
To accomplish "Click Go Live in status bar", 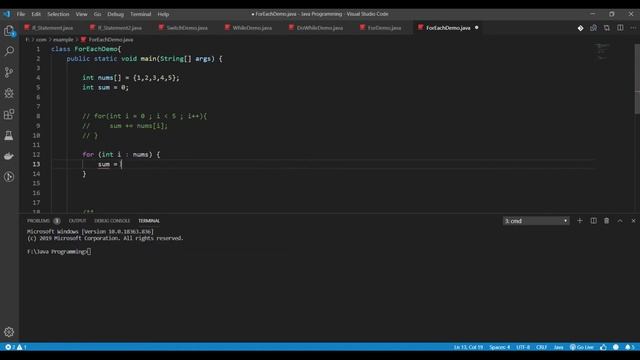I will tap(582, 347).
